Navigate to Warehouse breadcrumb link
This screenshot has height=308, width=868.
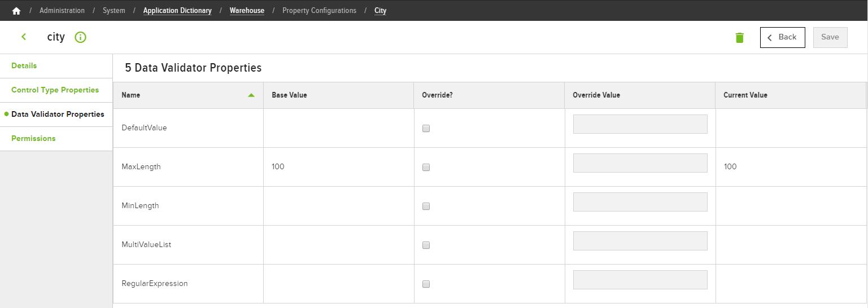coord(247,11)
